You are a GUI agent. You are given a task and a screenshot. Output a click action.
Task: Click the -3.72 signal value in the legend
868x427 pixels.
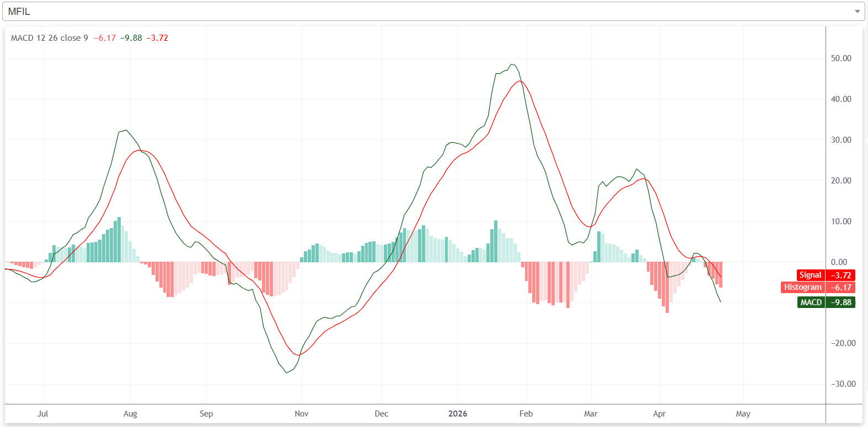tap(157, 38)
